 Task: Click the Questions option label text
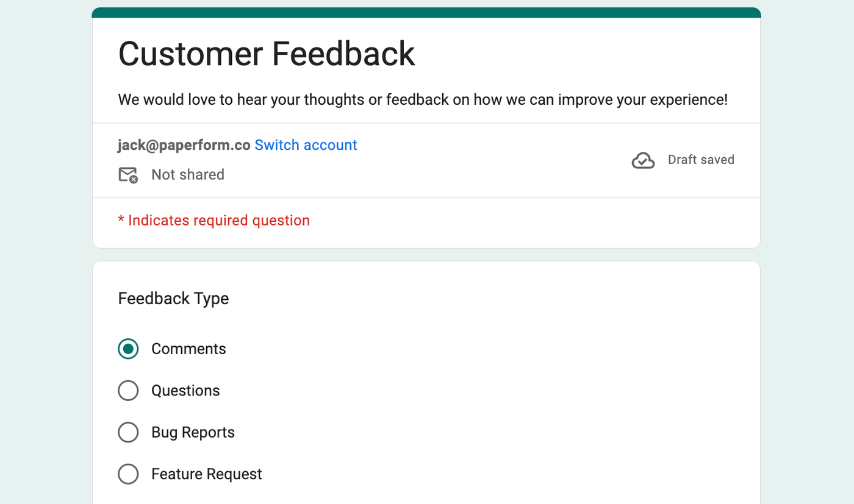(x=185, y=391)
